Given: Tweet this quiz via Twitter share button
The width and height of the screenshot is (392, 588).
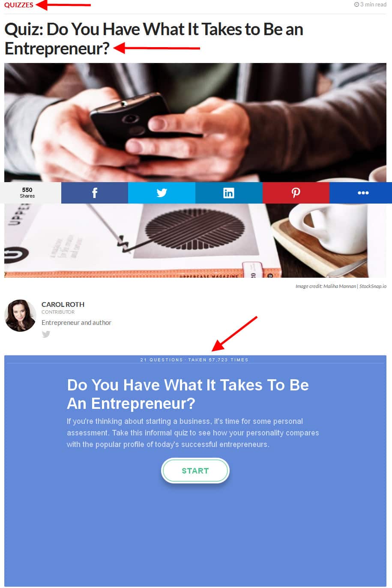Looking at the screenshot, I should coord(162,193).
